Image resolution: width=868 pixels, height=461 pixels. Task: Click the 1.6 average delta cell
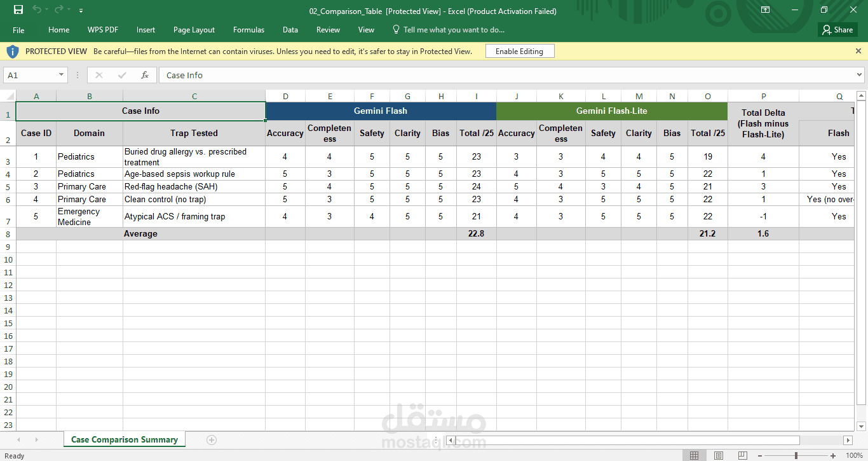pos(763,234)
